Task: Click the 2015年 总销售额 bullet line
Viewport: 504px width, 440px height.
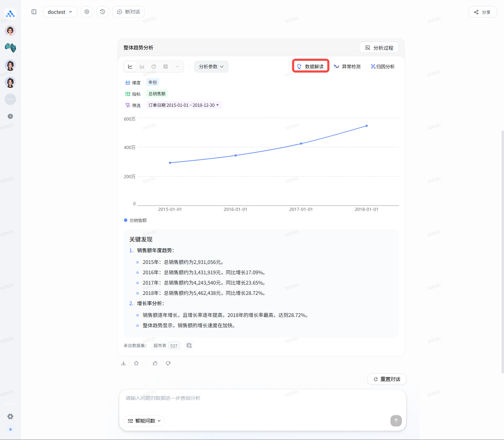Action: point(183,262)
